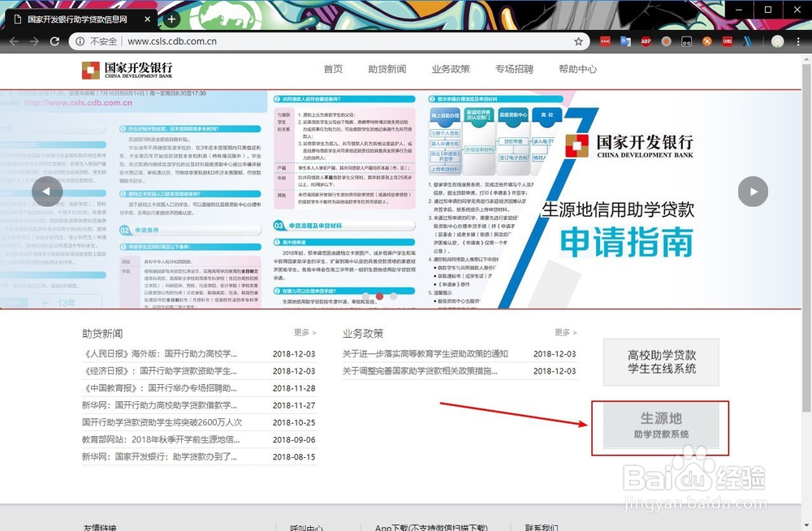Click the next slide arrow on carousel
Viewport: 812px width, 531px height.
(753, 192)
